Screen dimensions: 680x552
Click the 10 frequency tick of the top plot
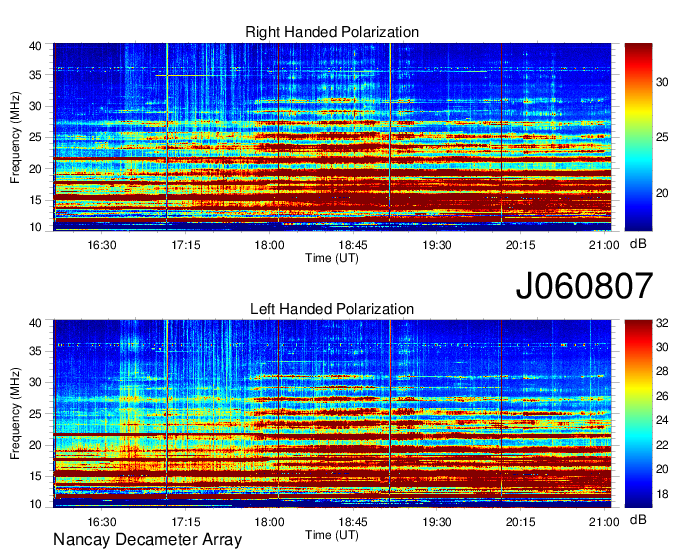[x=35, y=227]
